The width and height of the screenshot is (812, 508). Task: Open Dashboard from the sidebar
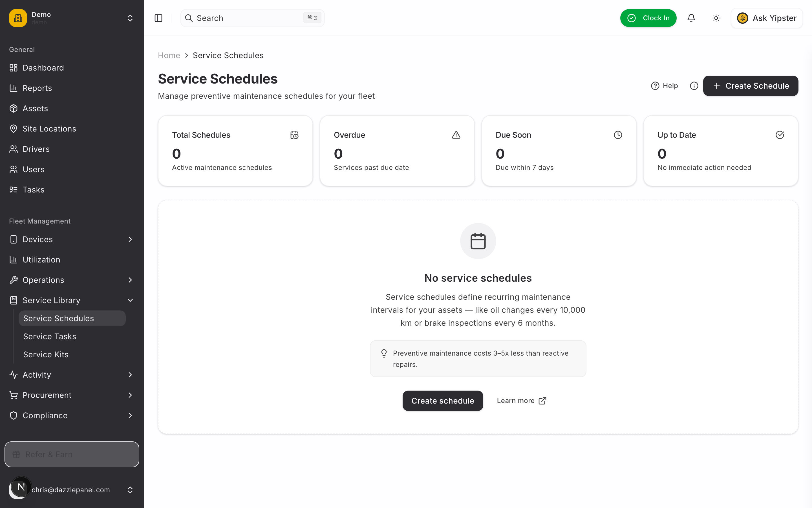pyautogui.click(x=72, y=68)
